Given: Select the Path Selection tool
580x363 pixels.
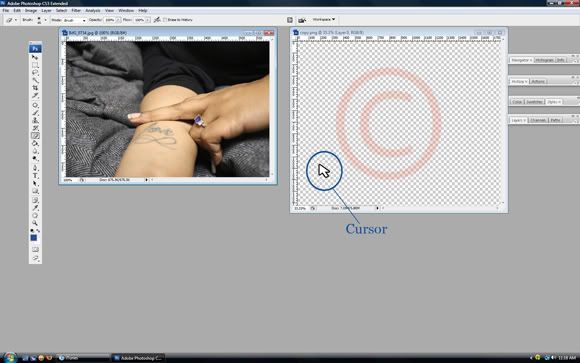Looking at the screenshot, I should [x=35, y=184].
